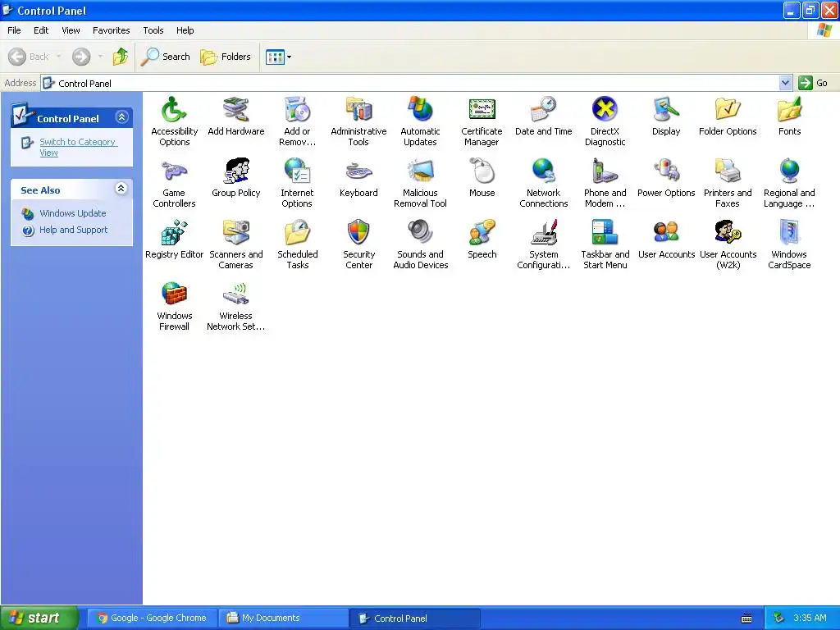
Task: Open Internet Options icon
Action: [297, 172]
